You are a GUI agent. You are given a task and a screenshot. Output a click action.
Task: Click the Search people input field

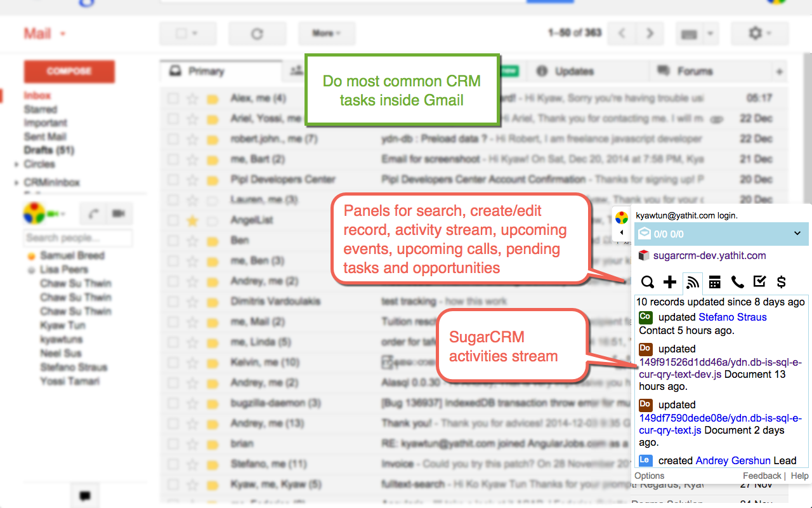[78, 238]
